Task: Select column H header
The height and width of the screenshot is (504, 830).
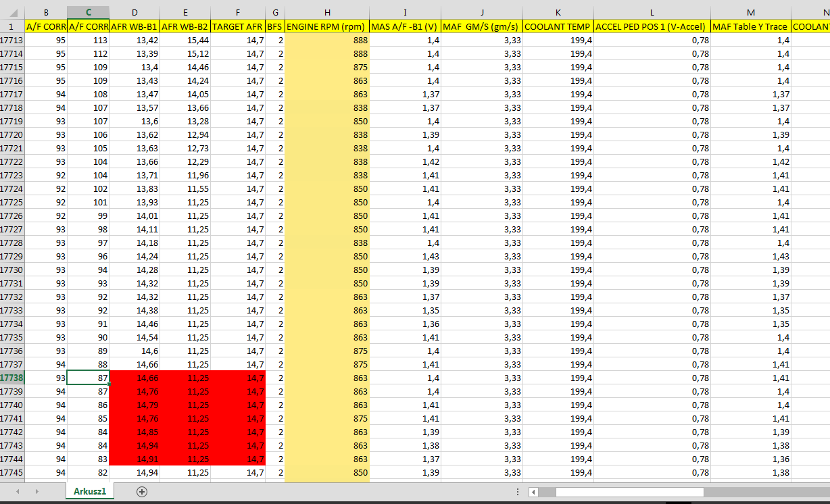Action: point(327,12)
